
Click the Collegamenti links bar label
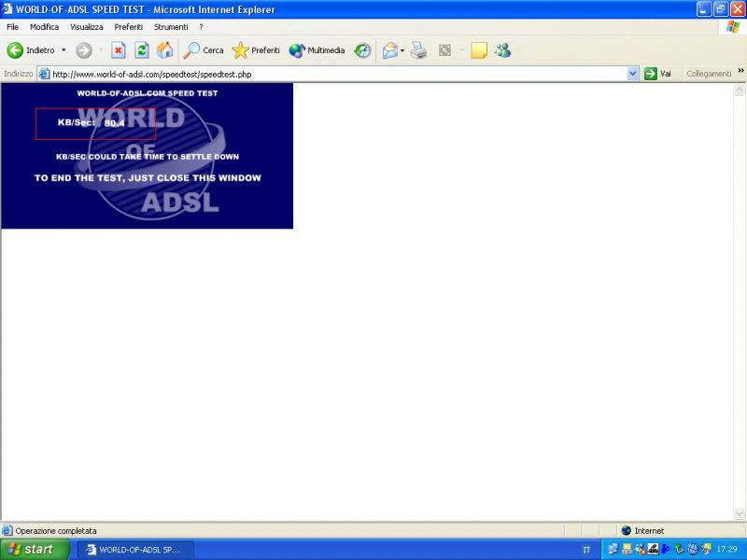coord(709,74)
